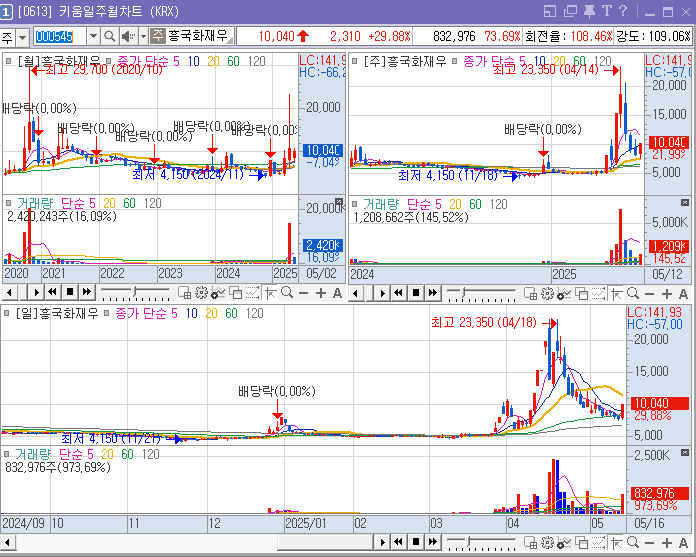The width and height of the screenshot is (696, 557).
Task: Toggle square box before weekly 종가 단순 label
Action: tap(454, 61)
